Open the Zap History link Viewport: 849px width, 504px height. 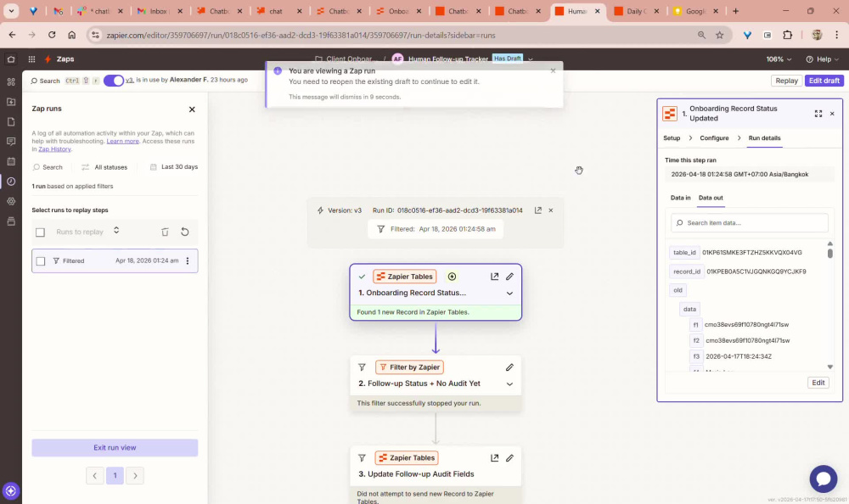pos(54,149)
